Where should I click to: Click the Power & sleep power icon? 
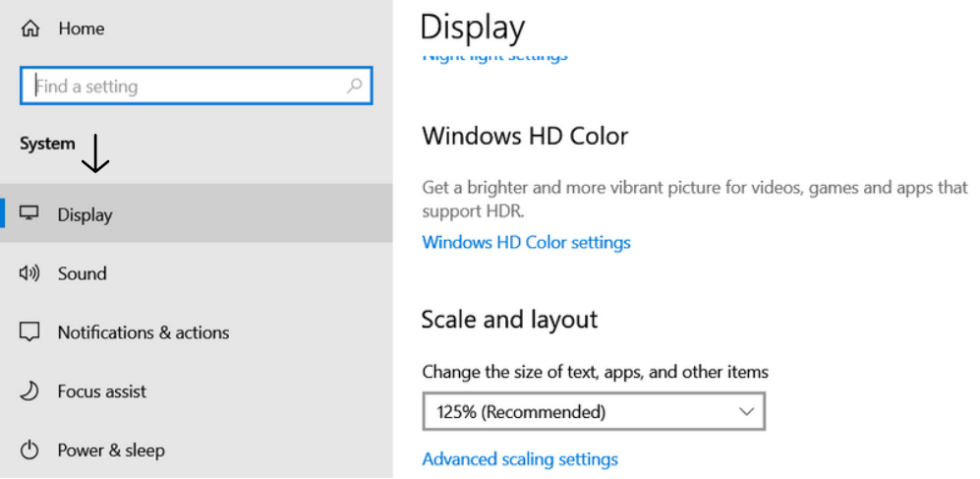click(29, 450)
